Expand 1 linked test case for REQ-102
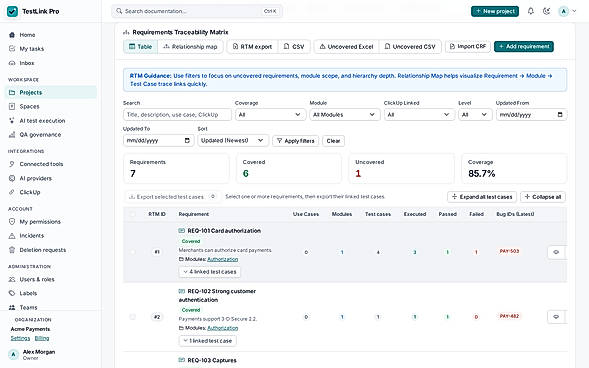This screenshot has height=368, width=589. tap(208, 341)
